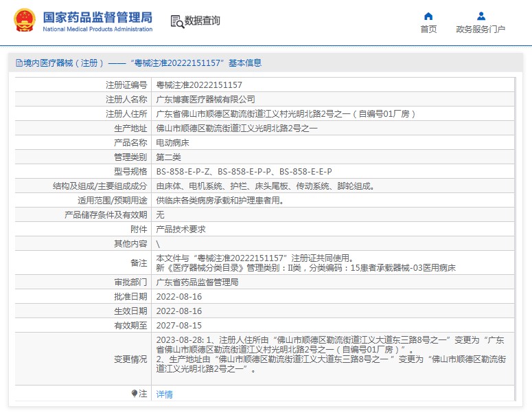Click the 适用范围/预期用途 label
Image resolution: width=532 pixels, height=413 pixels.
tap(113, 201)
